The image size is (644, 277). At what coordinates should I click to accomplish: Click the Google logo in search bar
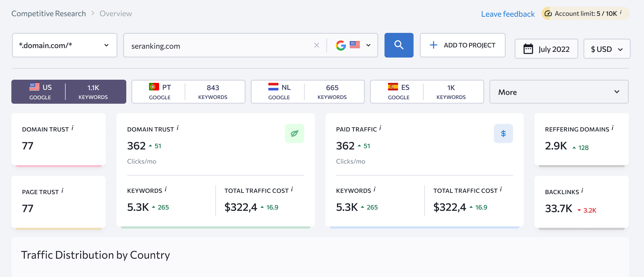point(341,46)
